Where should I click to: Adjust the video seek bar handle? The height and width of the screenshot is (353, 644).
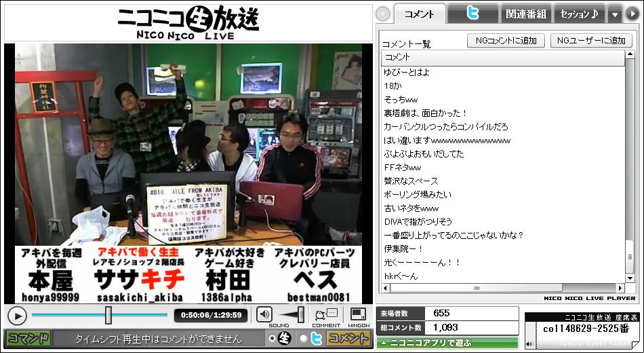(x=108, y=315)
